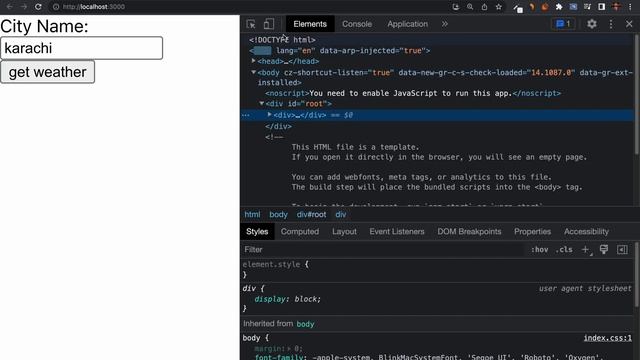This screenshot has height=360, width=640.
Task: Select html in the breadcrumb bar
Action: (252, 214)
